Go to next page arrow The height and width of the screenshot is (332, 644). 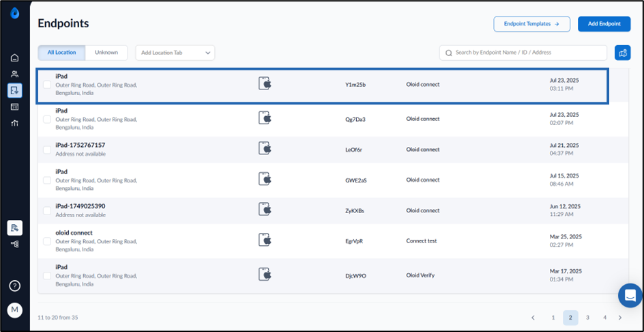coord(620,318)
